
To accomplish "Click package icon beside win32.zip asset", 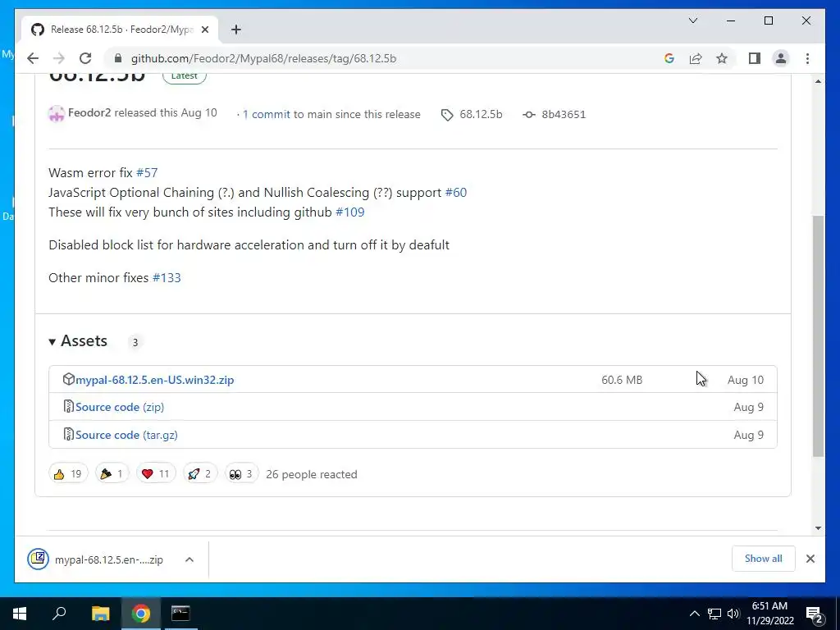I will [x=69, y=379].
